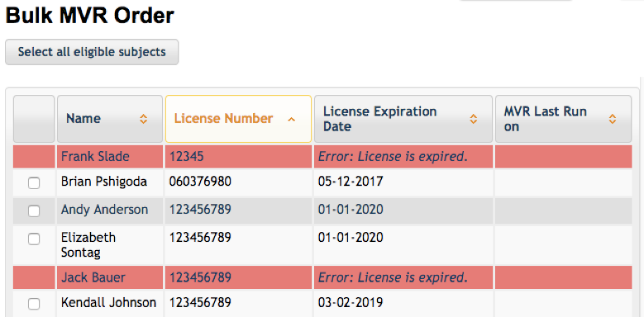The width and height of the screenshot is (644, 317).
Task: Click Jack Bauer's license number cell
Action: point(238,277)
